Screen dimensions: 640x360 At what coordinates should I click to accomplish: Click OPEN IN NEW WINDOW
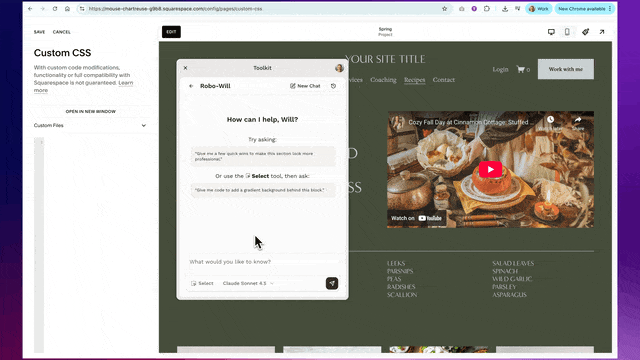pyautogui.click(x=91, y=111)
